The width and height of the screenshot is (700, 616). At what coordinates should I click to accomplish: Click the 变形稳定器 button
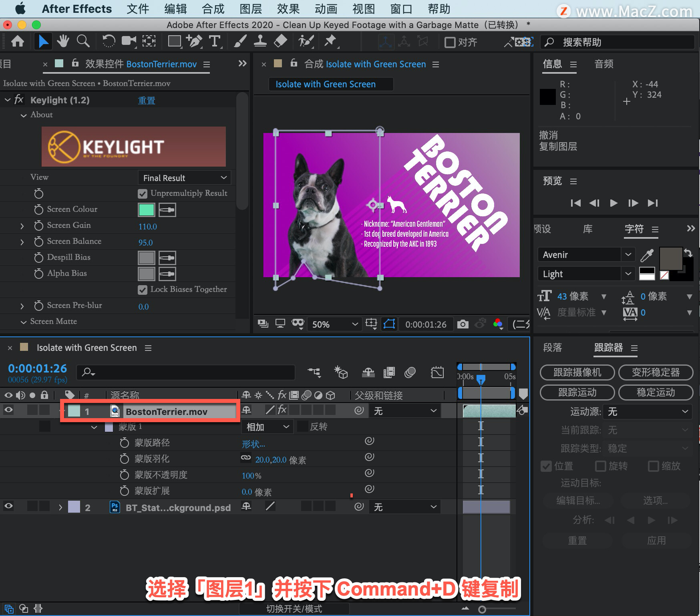[x=656, y=372]
